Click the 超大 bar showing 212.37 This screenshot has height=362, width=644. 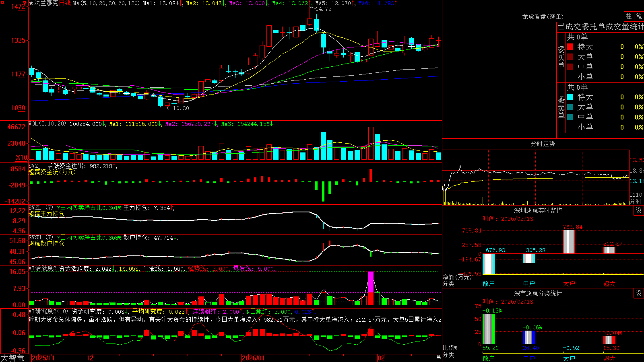click(609, 250)
